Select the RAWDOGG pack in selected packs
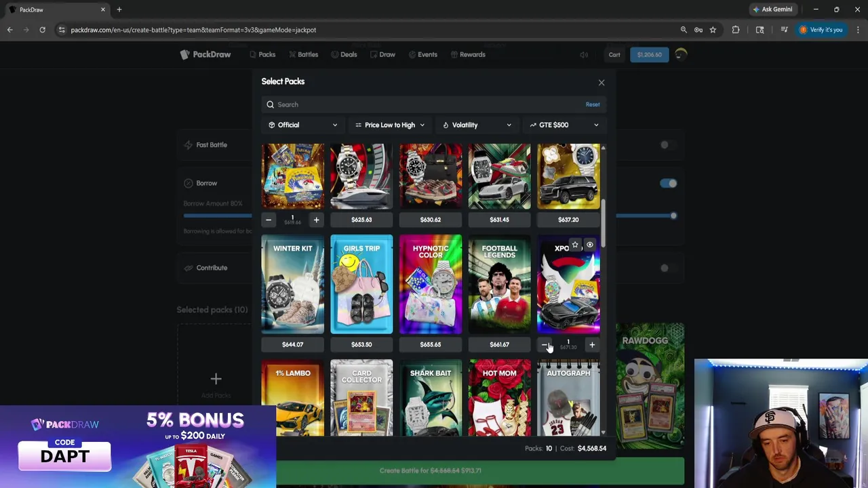Screen dimensions: 868x488 [650, 386]
